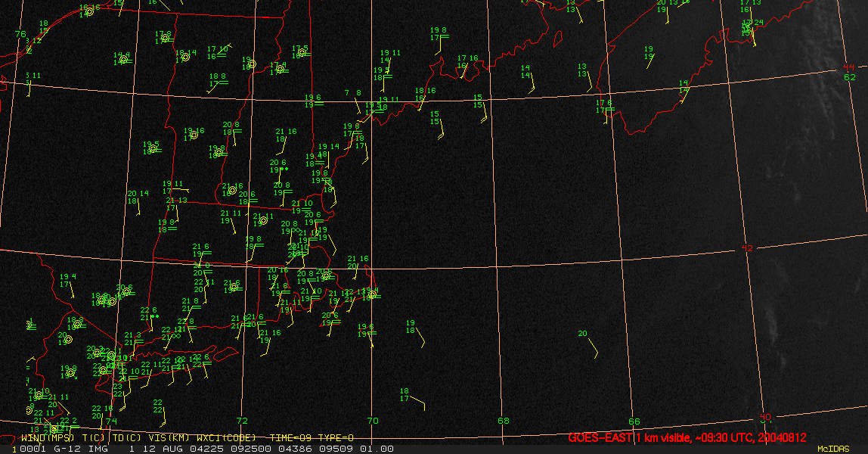The image size is (868, 454).
Task: Click the longitude label 66
Action: pos(634,421)
